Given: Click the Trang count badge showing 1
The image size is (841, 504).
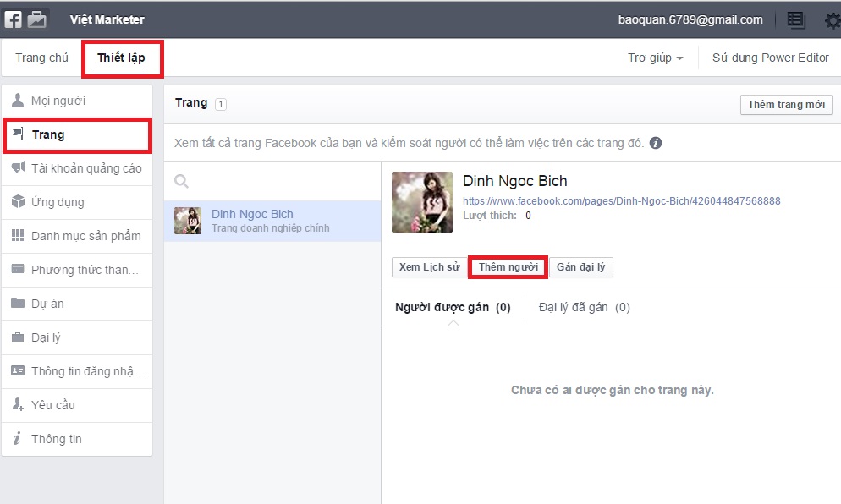Looking at the screenshot, I should click(221, 104).
